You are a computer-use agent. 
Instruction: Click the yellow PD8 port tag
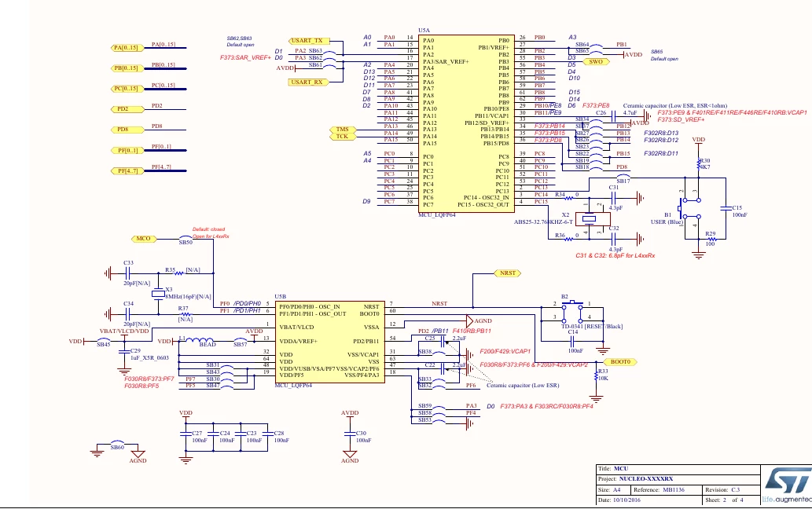pos(127,130)
